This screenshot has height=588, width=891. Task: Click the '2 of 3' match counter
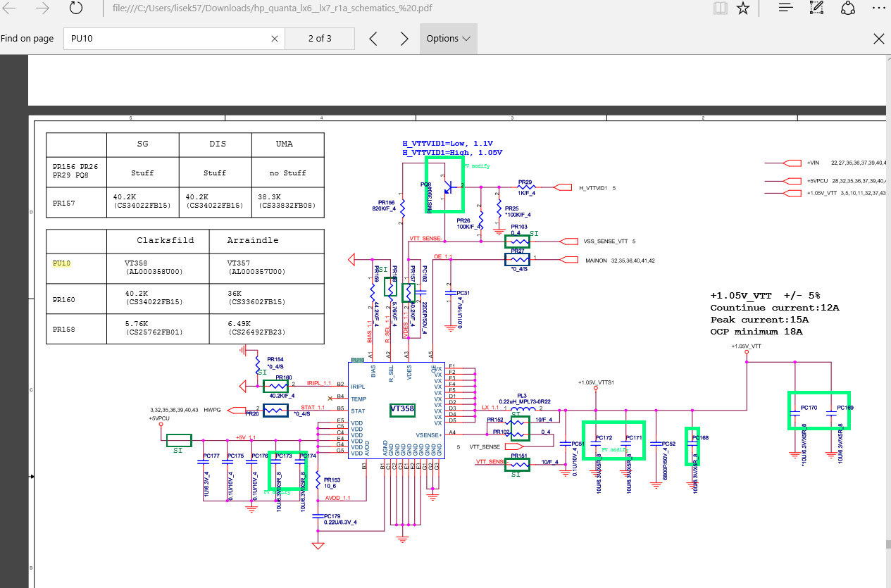tap(320, 39)
